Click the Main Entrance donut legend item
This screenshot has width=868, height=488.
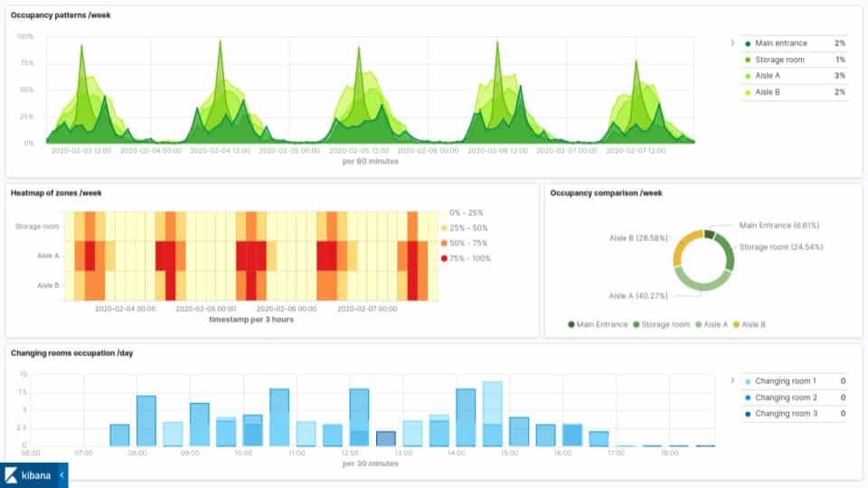[598, 324]
